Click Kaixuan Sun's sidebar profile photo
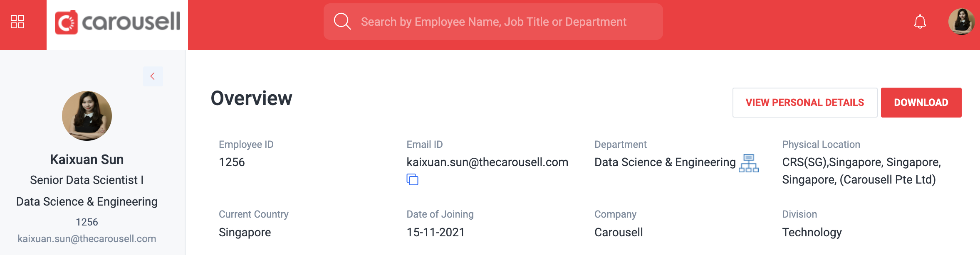 [87, 116]
